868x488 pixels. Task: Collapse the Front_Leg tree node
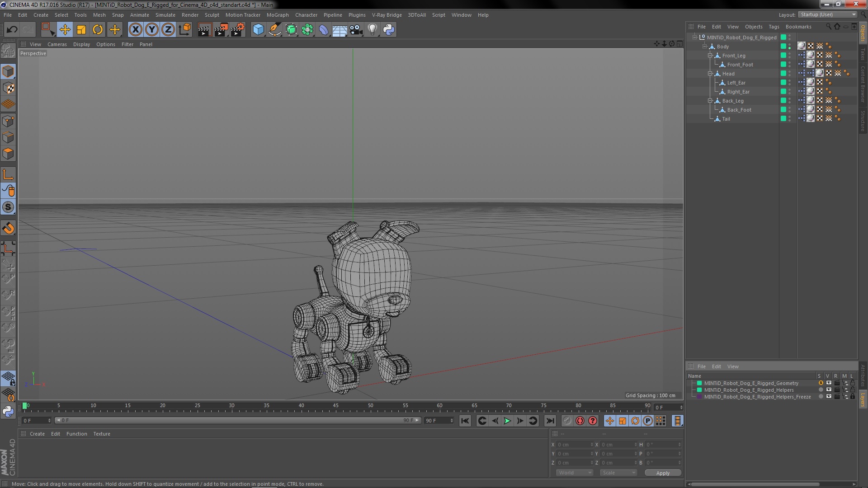[710, 55]
